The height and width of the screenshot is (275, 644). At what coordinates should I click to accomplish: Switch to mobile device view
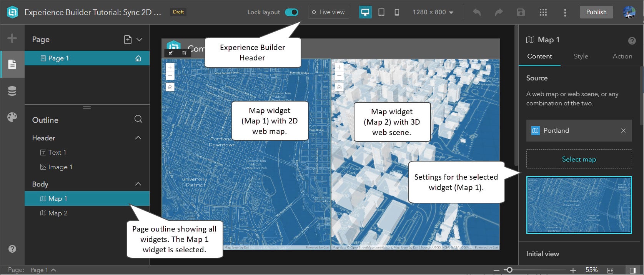tap(397, 12)
